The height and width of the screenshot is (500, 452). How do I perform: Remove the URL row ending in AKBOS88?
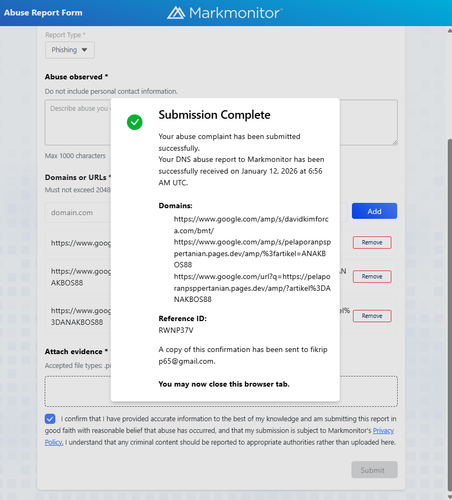pos(372,276)
